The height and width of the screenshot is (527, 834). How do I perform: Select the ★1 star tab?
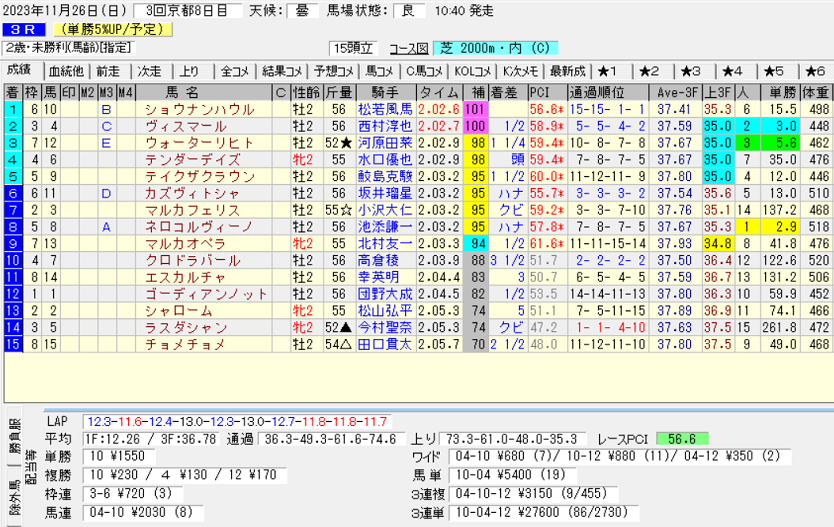[x=608, y=71]
